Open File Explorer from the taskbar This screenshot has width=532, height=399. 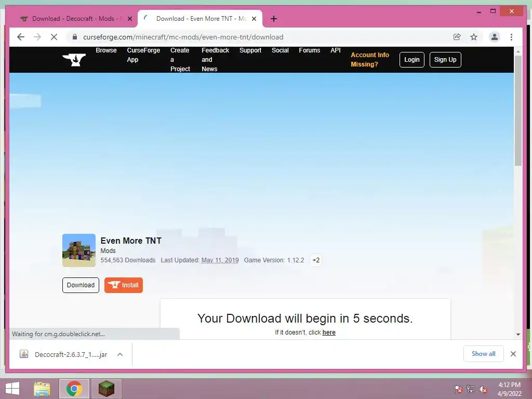click(x=42, y=389)
